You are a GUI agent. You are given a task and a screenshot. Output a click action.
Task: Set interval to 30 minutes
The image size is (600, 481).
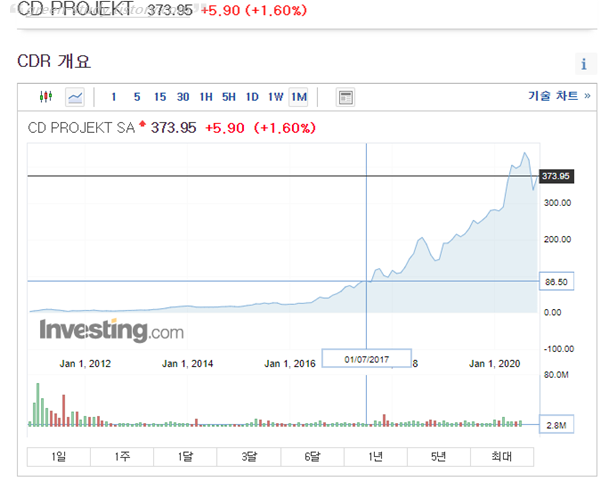coord(183,97)
